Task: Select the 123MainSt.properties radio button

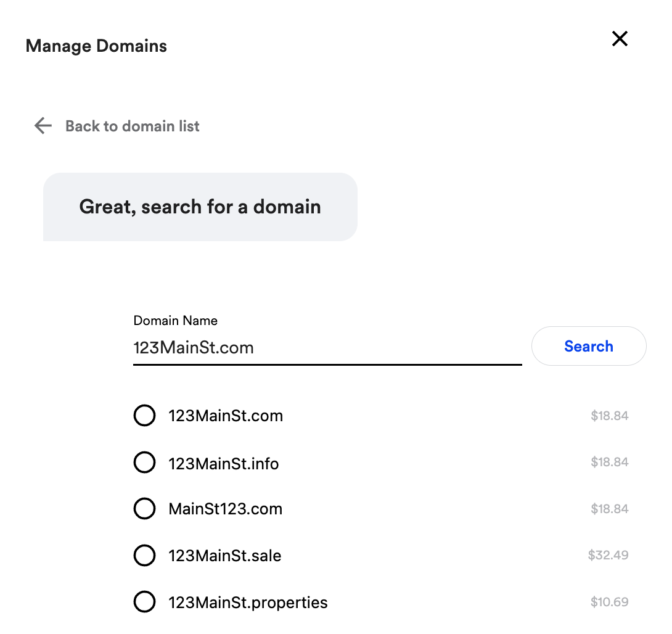Action: 144,602
